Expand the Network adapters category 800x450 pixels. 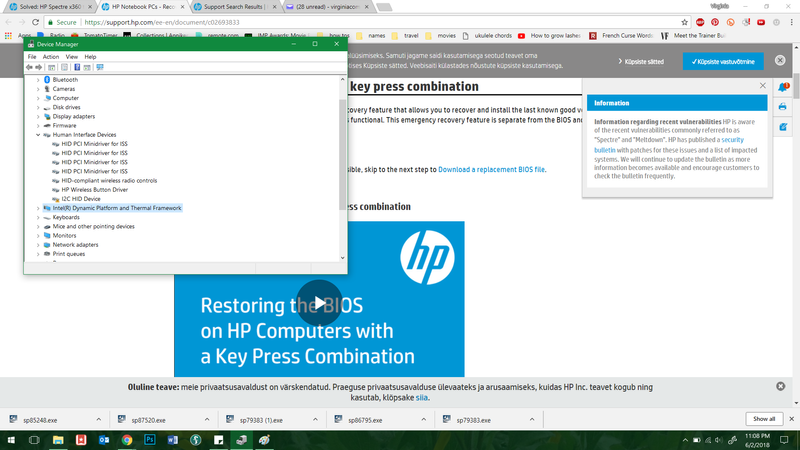pyautogui.click(x=38, y=244)
